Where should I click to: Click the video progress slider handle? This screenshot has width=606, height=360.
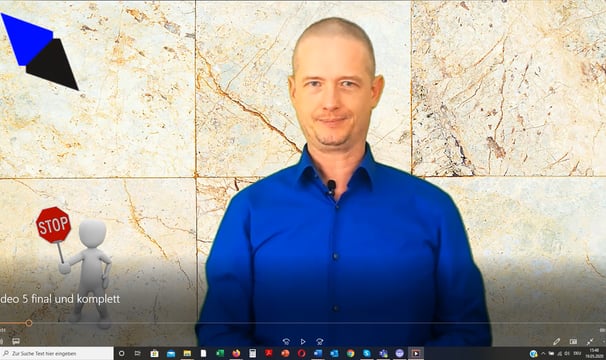[x=29, y=323]
